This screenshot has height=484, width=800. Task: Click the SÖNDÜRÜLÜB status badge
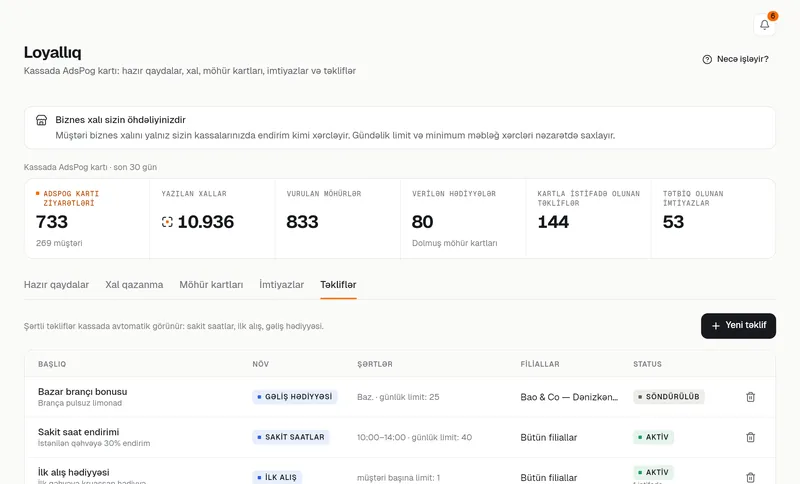(668, 397)
